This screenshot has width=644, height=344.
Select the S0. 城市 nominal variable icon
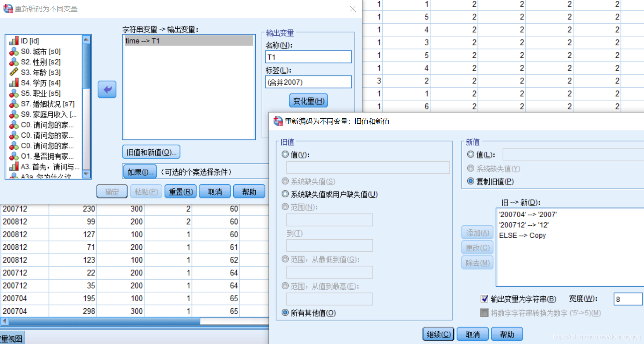(14, 51)
